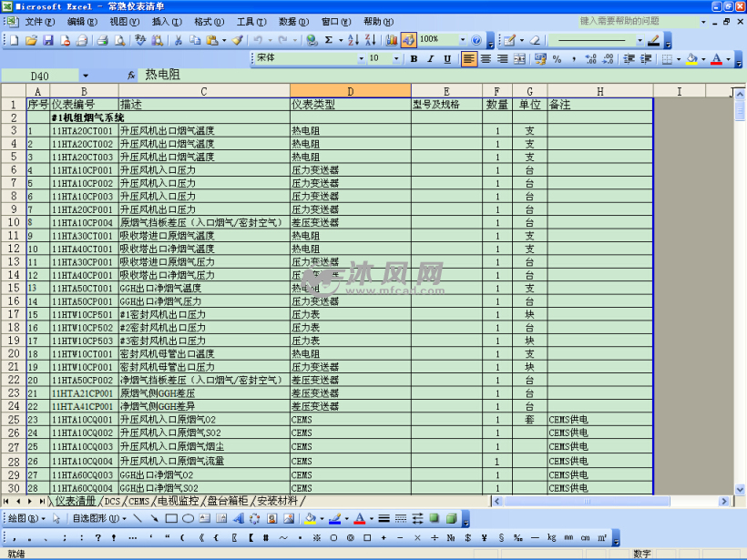Open the Chart Wizard

pyautogui.click(x=394, y=40)
